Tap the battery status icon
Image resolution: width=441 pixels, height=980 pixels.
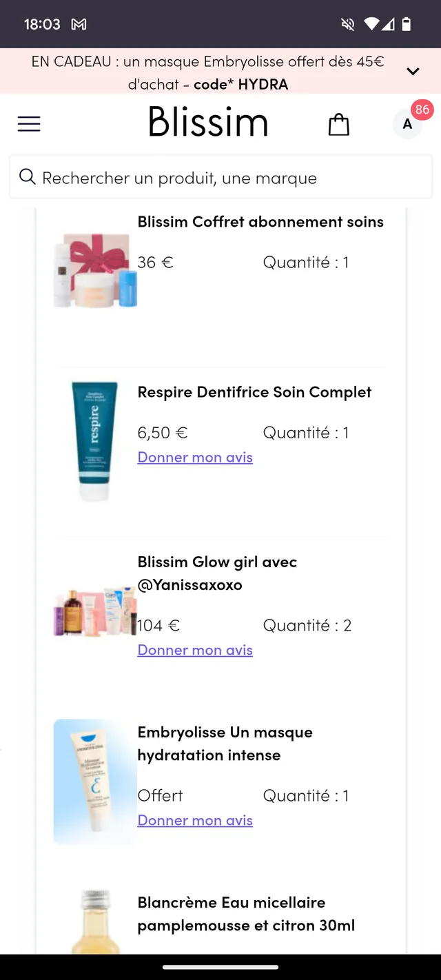(x=407, y=24)
